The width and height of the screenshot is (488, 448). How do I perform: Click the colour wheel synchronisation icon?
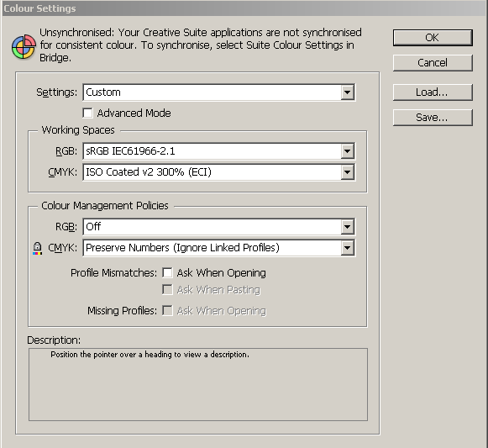click(x=24, y=47)
